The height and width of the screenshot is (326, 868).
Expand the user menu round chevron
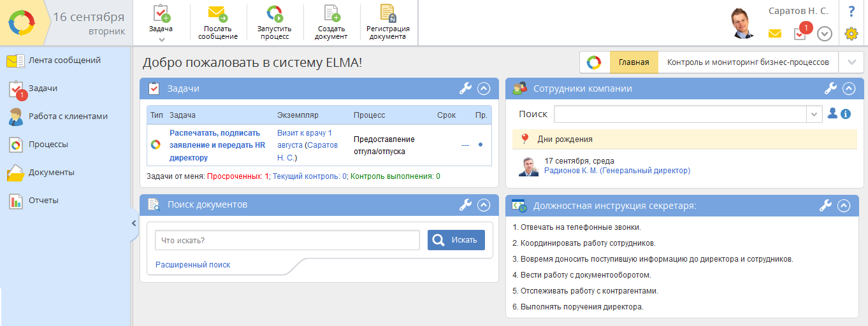coord(825,34)
